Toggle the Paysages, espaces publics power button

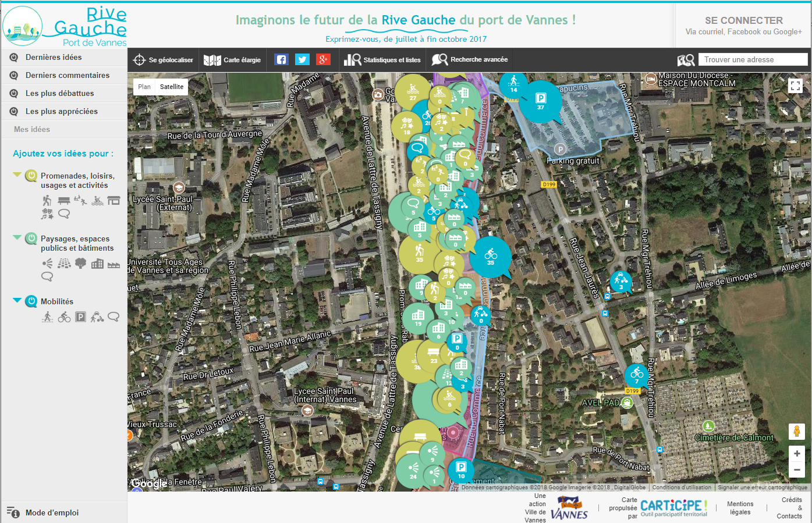(x=31, y=239)
